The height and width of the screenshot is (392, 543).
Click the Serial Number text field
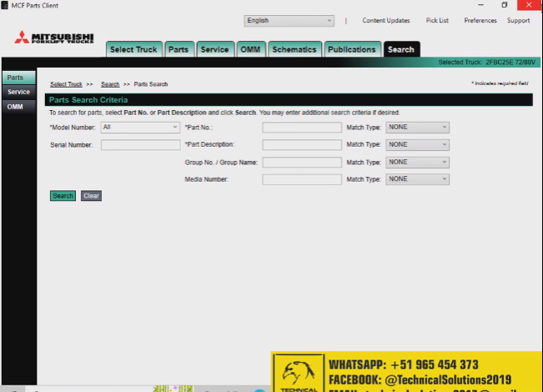(x=140, y=144)
